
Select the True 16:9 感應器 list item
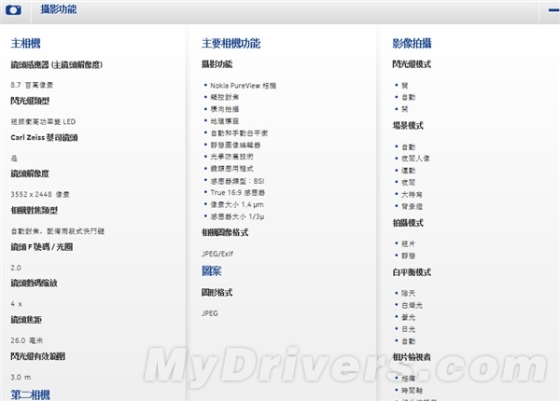(238, 193)
